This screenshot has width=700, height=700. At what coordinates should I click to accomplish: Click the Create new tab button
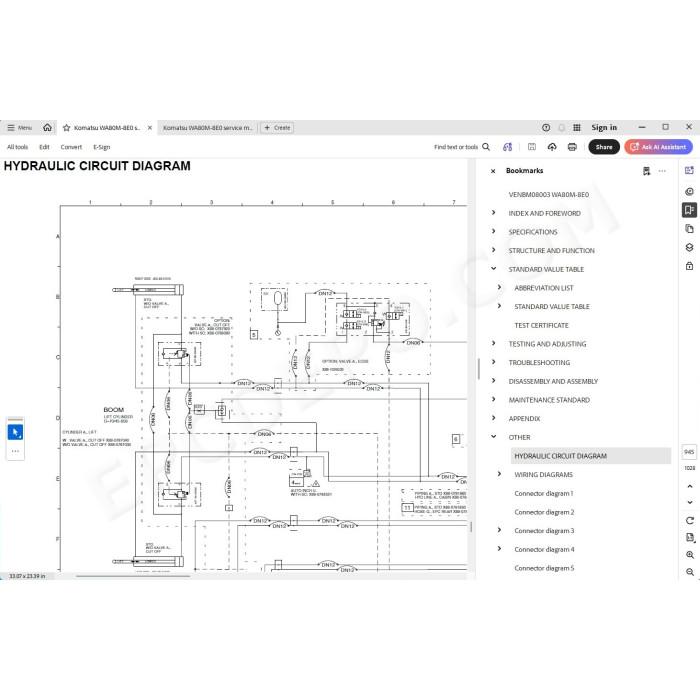pyautogui.click(x=277, y=128)
